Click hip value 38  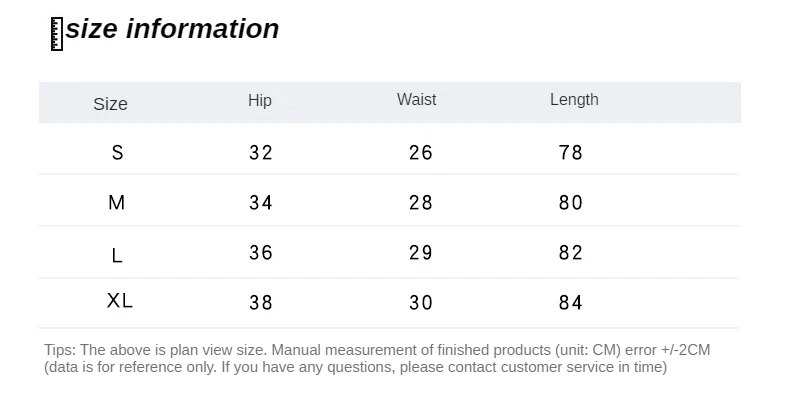point(261,302)
